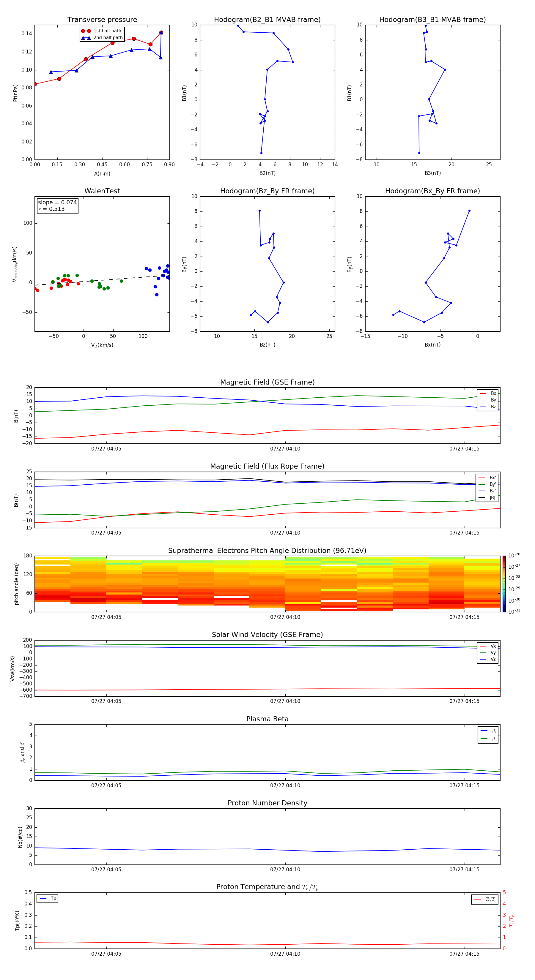This screenshot has width=535, height=980.
Task: Click the 'slope = 0.074' annotation
Action: (x=57, y=203)
